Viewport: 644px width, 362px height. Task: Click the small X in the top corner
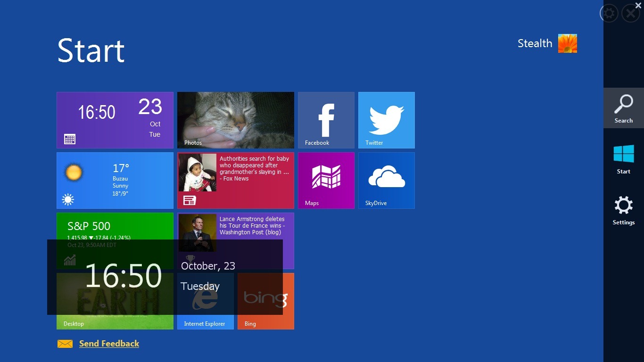pyautogui.click(x=638, y=6)
